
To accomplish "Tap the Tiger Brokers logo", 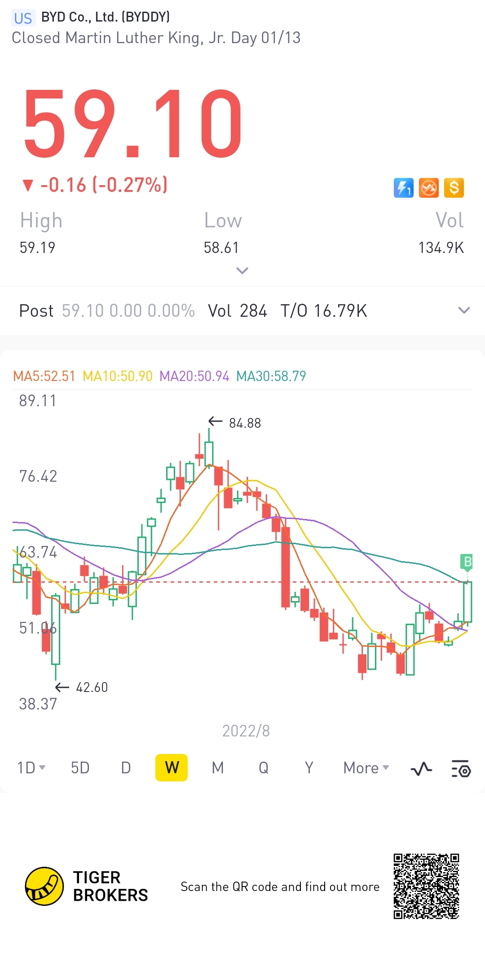I will pos(87,886).
